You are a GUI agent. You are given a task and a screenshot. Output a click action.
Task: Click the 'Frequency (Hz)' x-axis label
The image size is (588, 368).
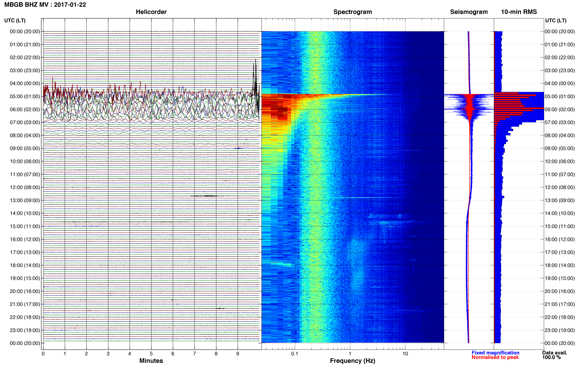point(352,361)
